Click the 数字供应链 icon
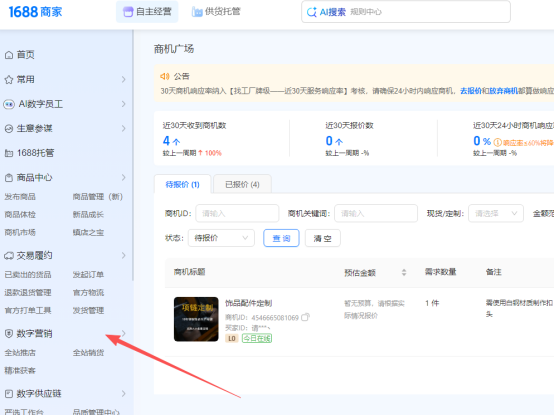 [x=9, y=393]
